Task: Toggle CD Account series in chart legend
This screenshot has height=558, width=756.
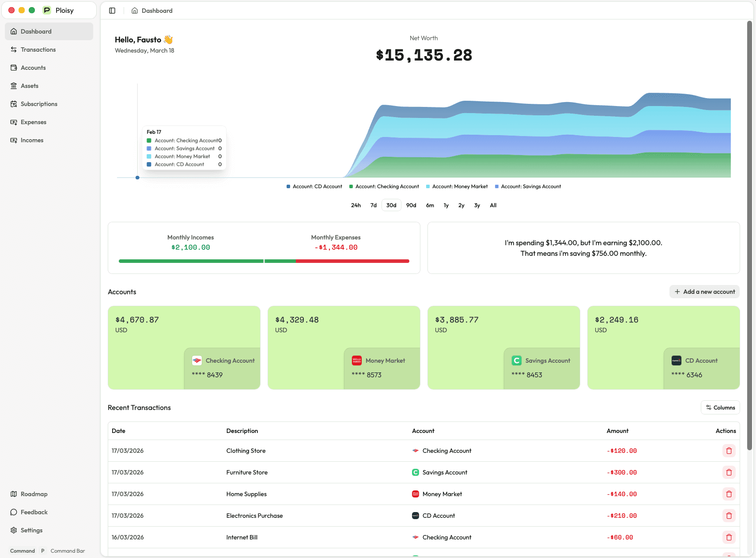Action: [314, 186]
